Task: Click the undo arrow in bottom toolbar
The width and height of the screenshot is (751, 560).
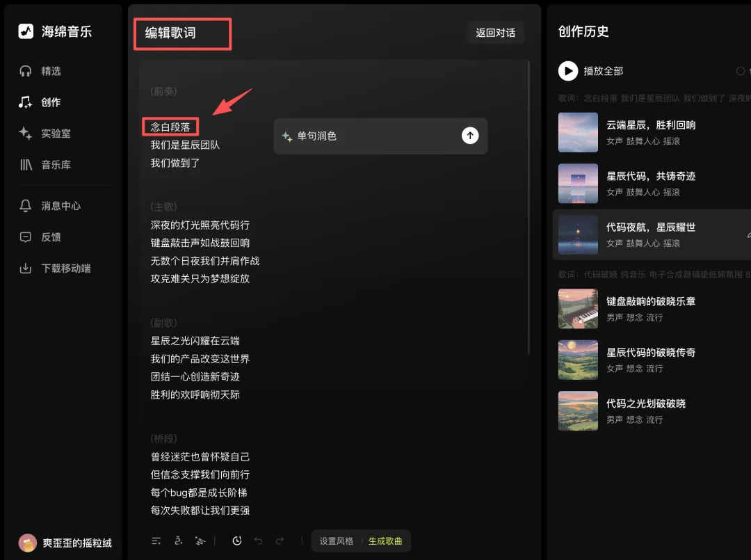Action: tap(258, 541)
